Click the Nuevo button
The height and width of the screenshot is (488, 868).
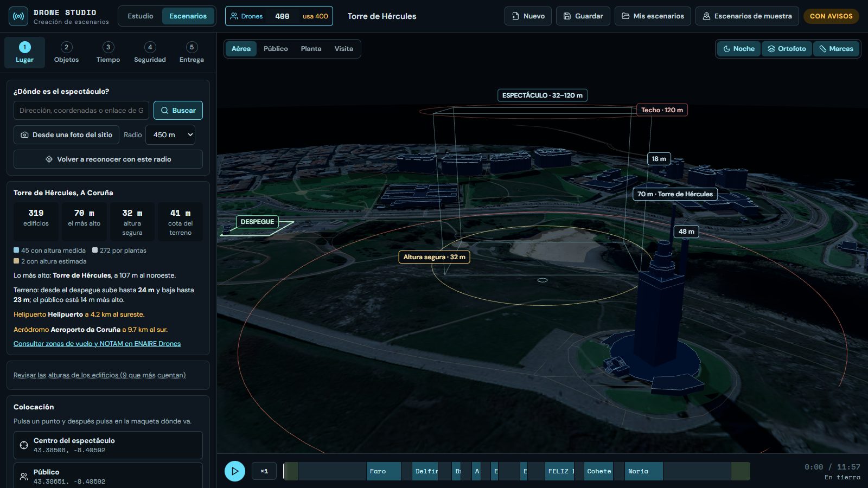pyautogui.click(x=528, y=16)
